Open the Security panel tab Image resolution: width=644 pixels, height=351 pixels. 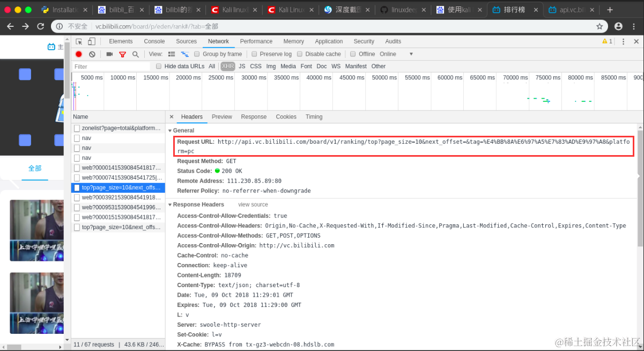pos(364,41)
